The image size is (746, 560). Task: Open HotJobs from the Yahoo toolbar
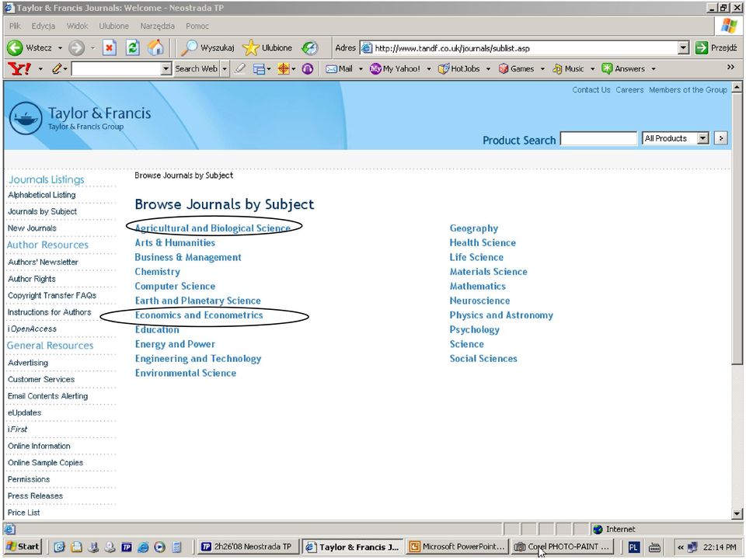point(459,69)
